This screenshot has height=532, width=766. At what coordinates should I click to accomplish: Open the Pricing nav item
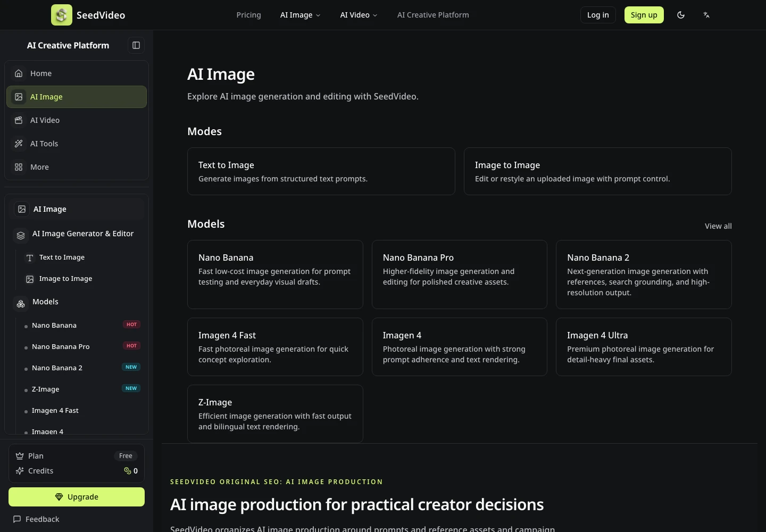point(249,15)
